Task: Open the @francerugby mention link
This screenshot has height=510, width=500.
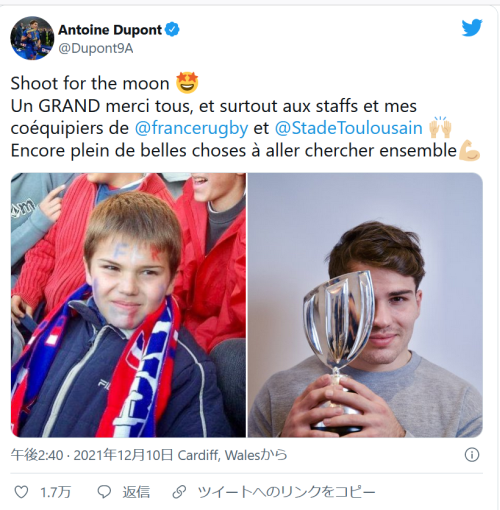Action: 192,128
